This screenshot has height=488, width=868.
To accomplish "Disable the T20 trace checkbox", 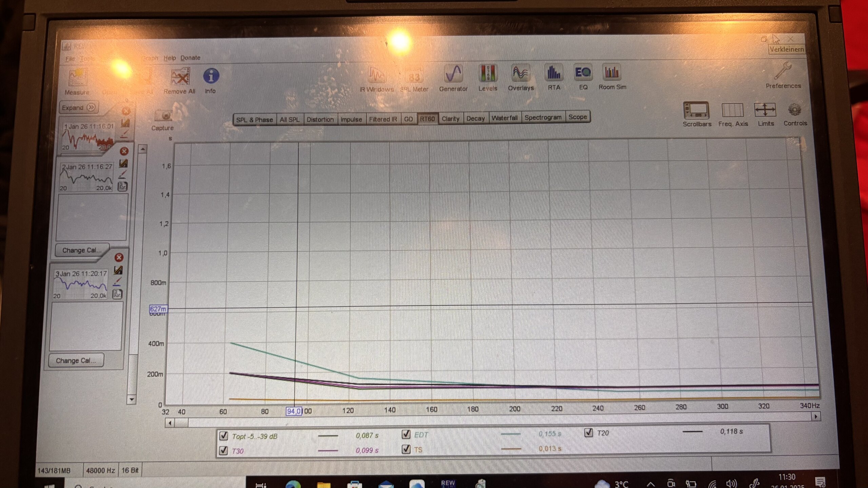I will pyautogui.click(x=588, y=432).
